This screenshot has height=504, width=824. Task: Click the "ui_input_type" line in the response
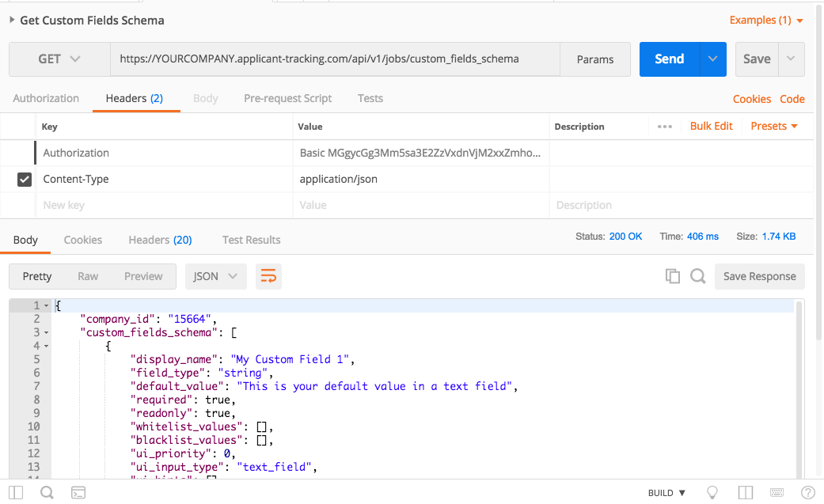tap(223, 467)
